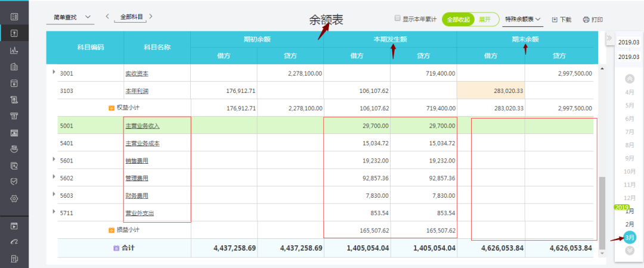Toggle to 全部收起 collapse-all

458,20
